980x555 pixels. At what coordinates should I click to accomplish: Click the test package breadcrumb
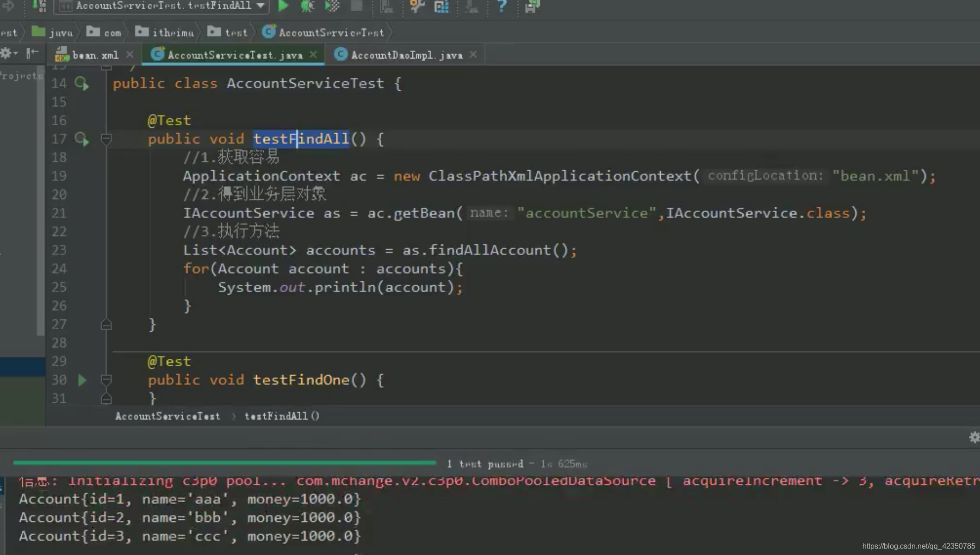pos(227,32)
